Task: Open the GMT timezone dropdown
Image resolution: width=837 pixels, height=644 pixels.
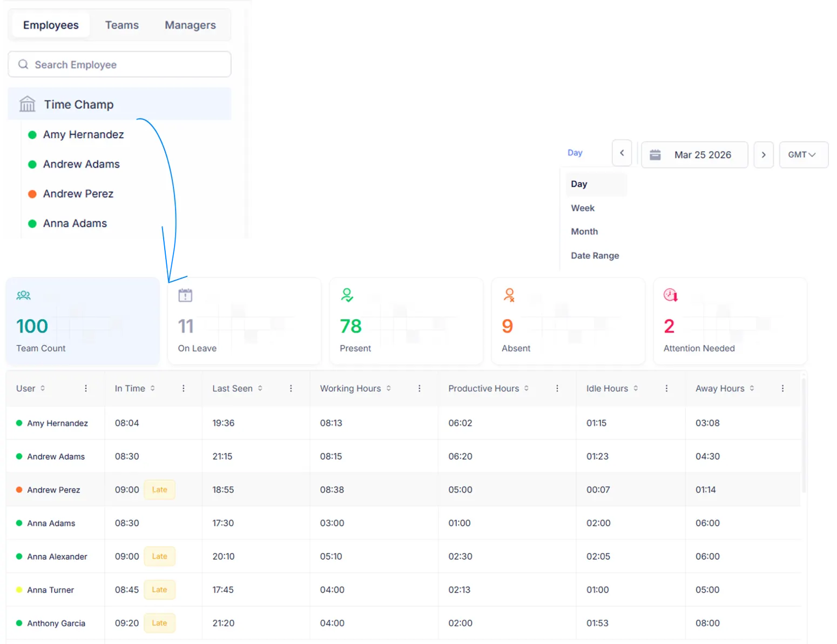Action: (804, 154)
